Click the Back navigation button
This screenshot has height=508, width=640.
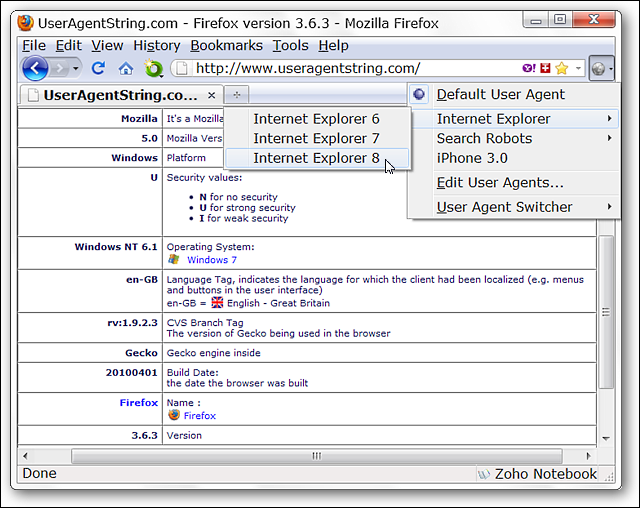pos(35,68)
